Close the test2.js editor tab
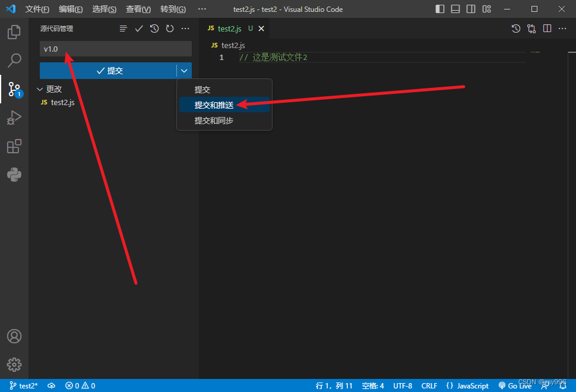 point(261,29)
